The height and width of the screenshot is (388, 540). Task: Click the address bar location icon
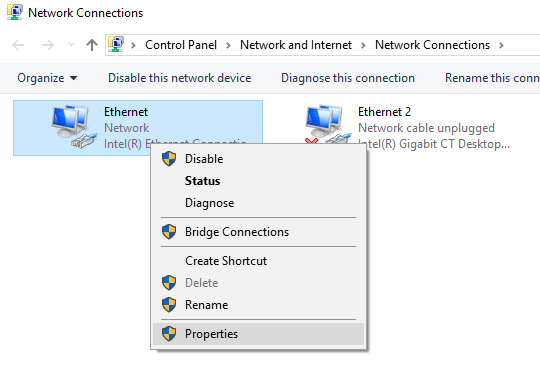point(116,44)
